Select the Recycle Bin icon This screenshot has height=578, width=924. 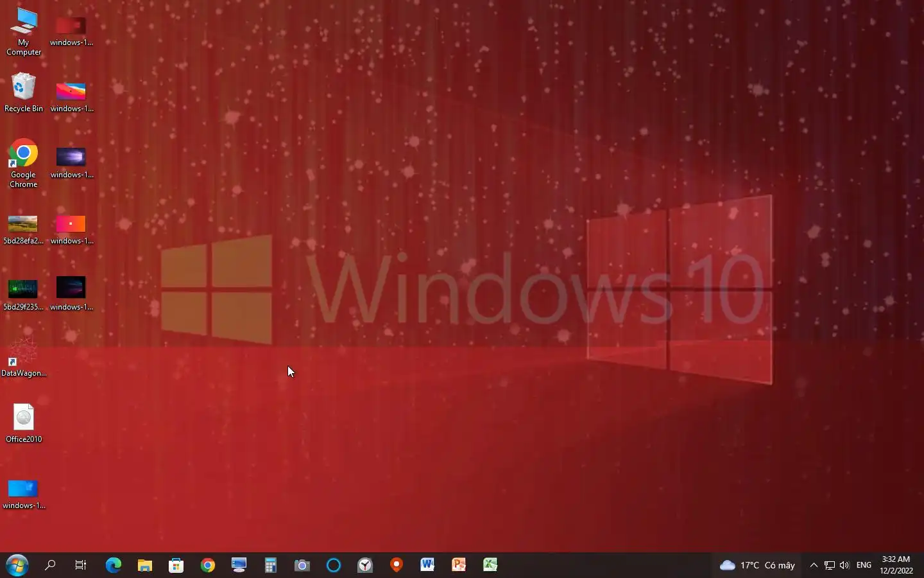(x=24, y=93)
